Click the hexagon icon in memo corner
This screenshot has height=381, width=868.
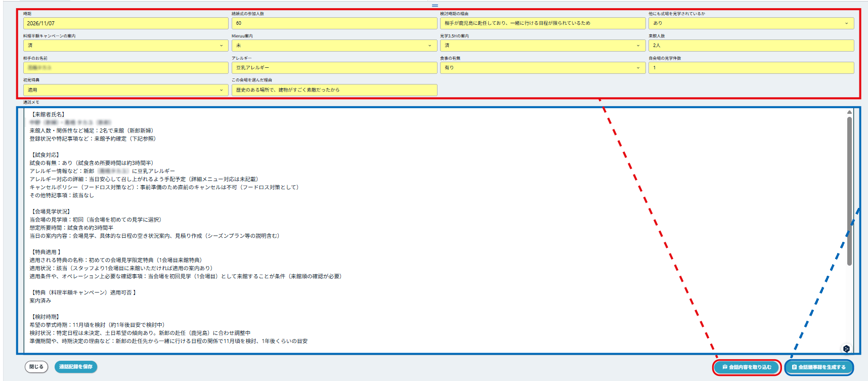(x=846, y=349)
